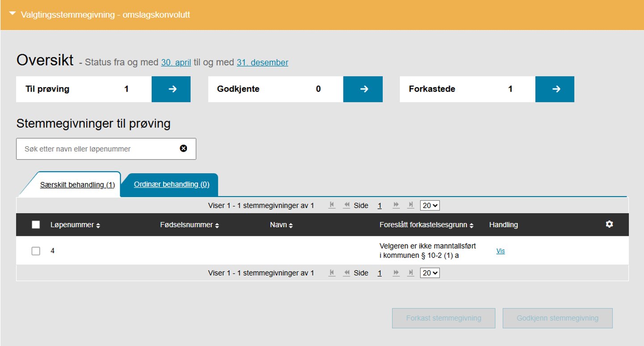Screen dimensions: 644x346
Task: Check the select-all checkbox in table header
Action: point(36,225)
